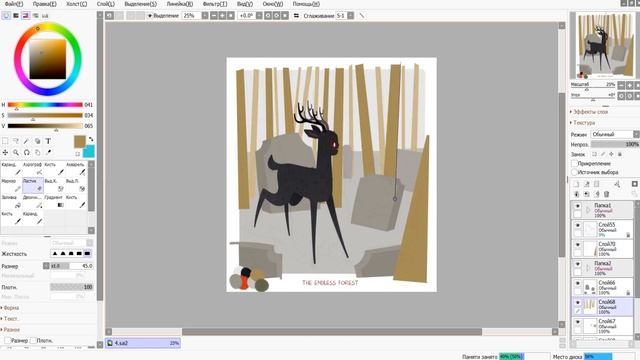Select the Text tool

tap(48, 141)
